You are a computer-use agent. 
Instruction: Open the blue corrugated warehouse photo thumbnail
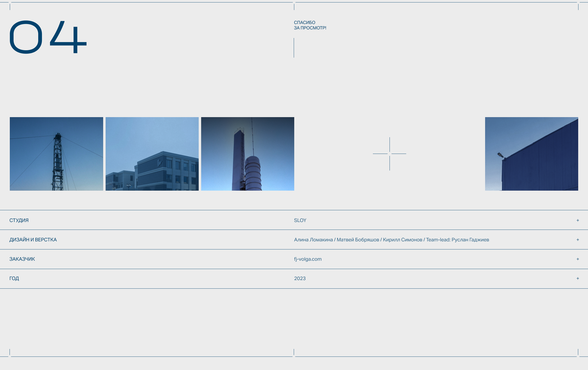click(531, 154)
